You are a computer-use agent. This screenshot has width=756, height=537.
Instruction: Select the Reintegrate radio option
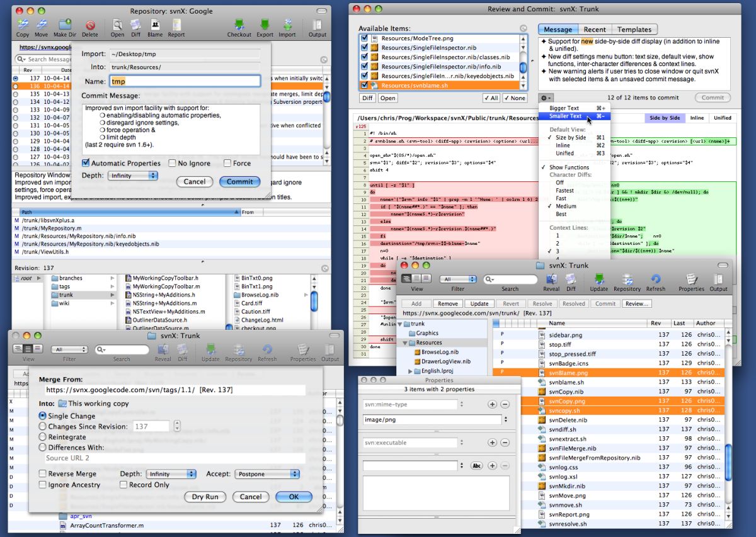[x=43, y=437]
